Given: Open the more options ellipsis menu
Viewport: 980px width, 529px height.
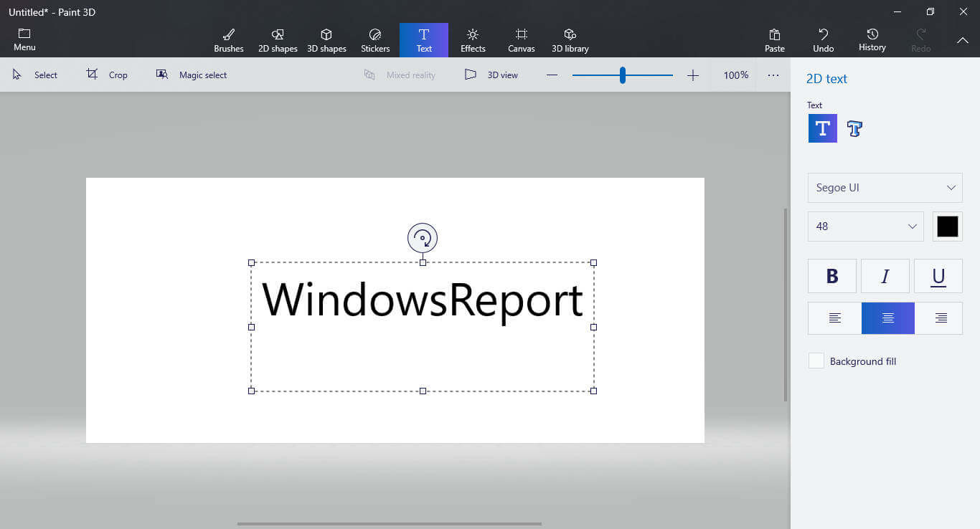Looking at the screenshot, I should tap(773, 75).
